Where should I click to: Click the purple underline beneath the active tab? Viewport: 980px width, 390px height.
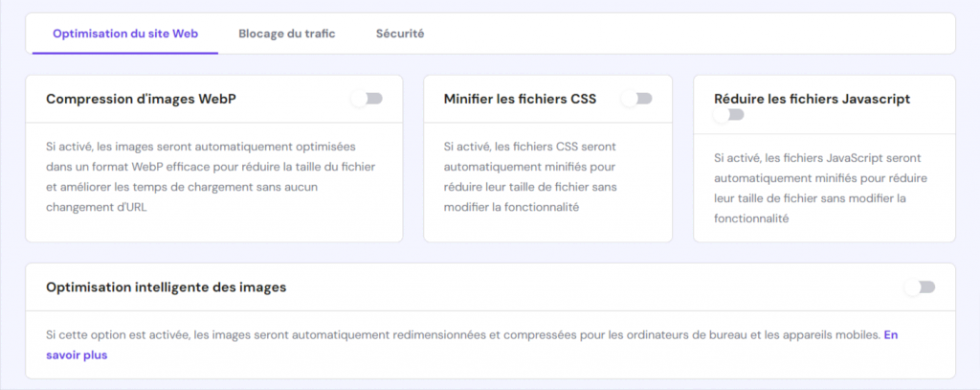click(x=125, y=53)
